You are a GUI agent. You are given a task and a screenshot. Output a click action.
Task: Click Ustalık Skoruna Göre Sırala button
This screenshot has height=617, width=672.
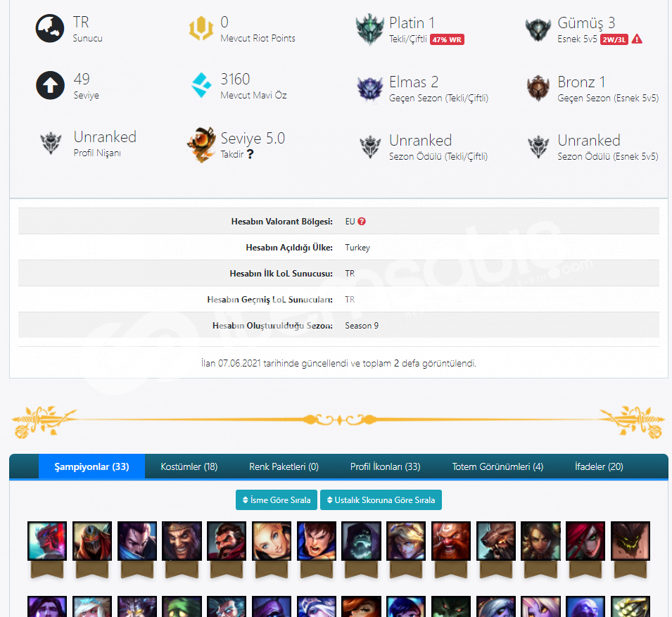pyautogui.click(x=381, y=500)
